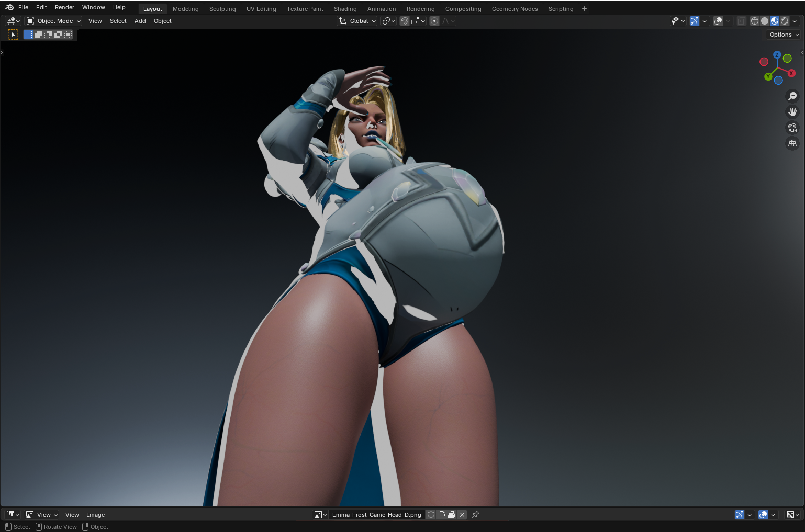Open the transform pivot point dropdown
805x532 pixels.
click(388, 21)
